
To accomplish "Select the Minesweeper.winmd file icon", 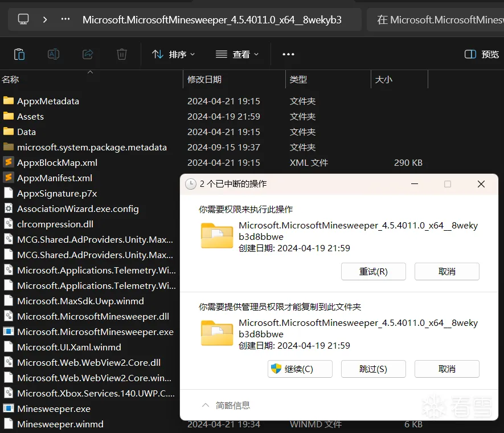I will 9,424.
